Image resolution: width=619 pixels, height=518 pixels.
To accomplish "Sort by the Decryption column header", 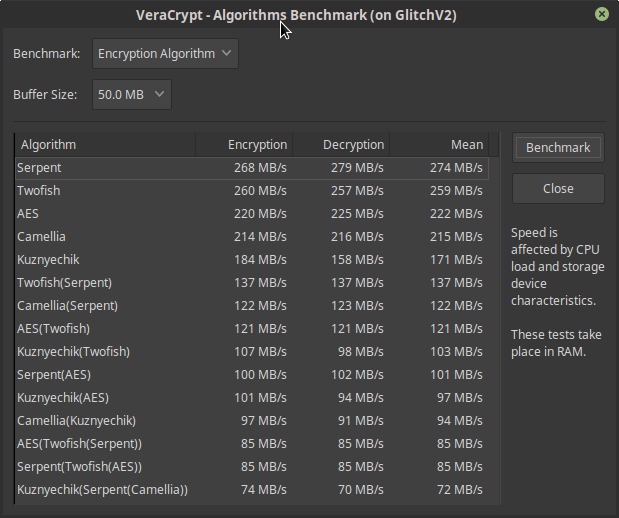I will pyautogui.click(x=341, y=145).
